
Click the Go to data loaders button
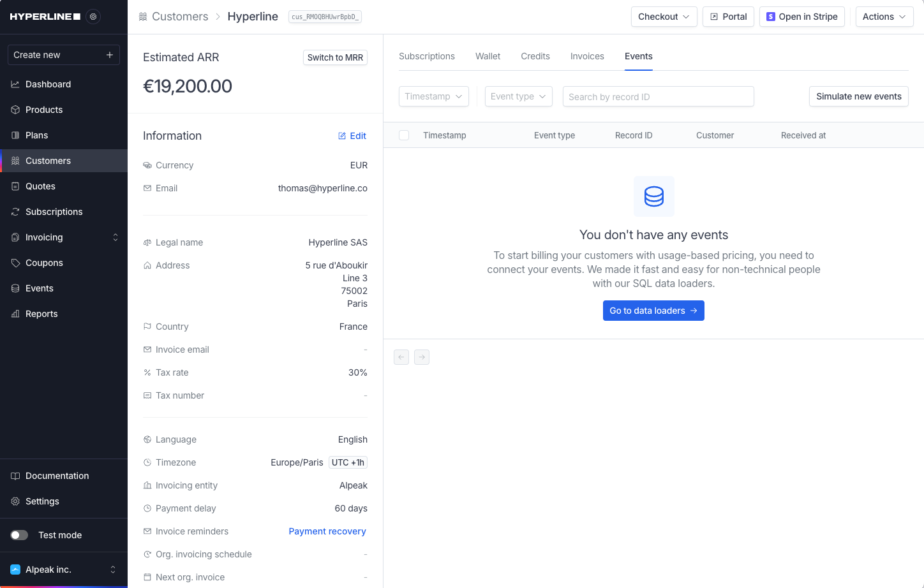tap(653, 311)
